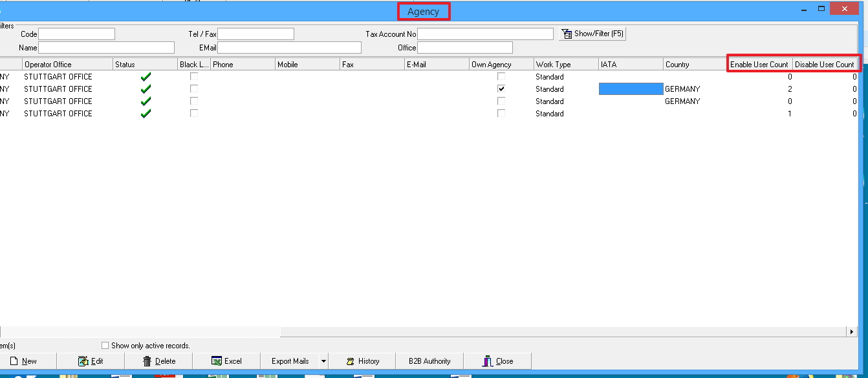Click the blue highlighted IATA cell

click(631, 89)
